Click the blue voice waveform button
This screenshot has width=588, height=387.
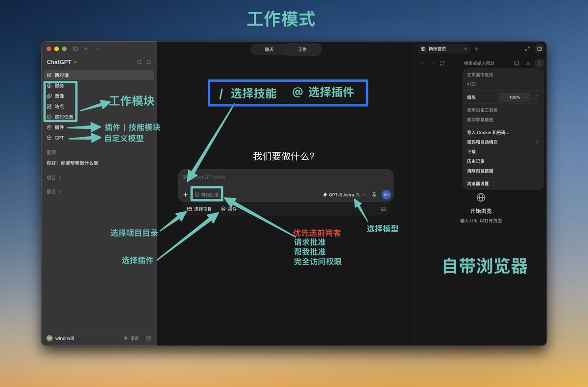point(386,194)
